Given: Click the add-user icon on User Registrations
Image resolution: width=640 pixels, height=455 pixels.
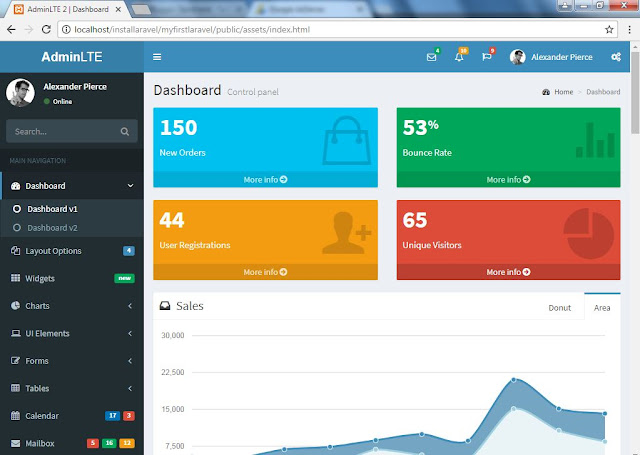Looking at the screenshot, I should pos(347,233).
